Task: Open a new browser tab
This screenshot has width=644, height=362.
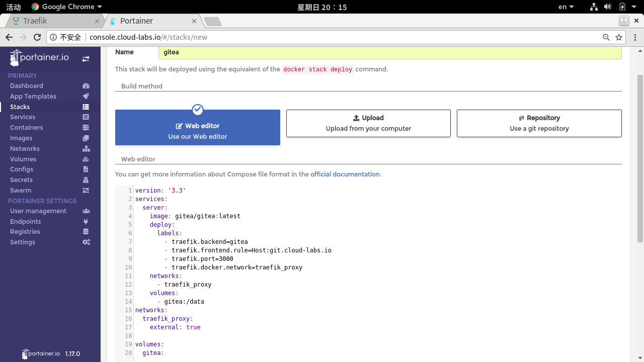Action: [x=213, y=21]
